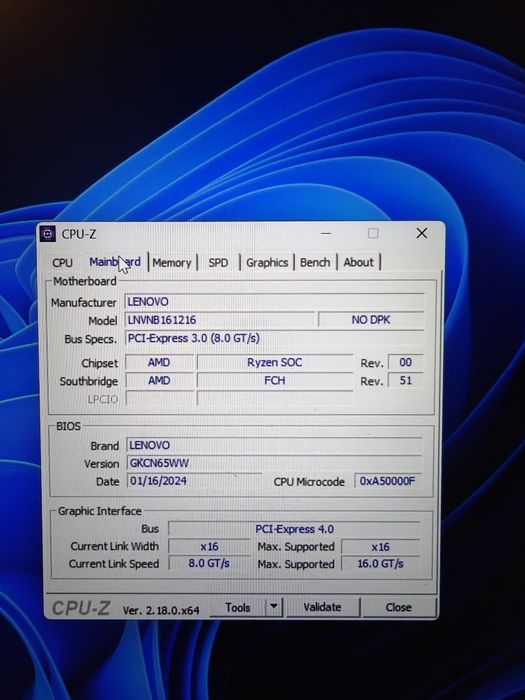Click the Ryzen SOC chipset field
The height and width of the screenshot is (700, 525).
pos(275,362)
